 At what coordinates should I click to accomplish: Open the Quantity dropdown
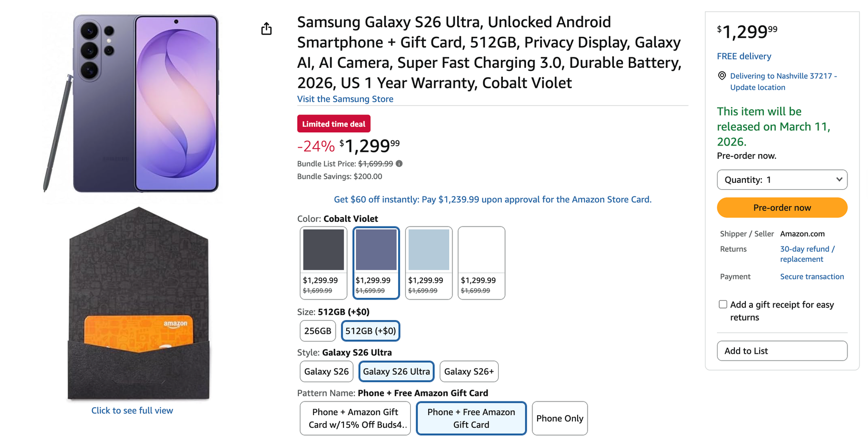point(782,179)
